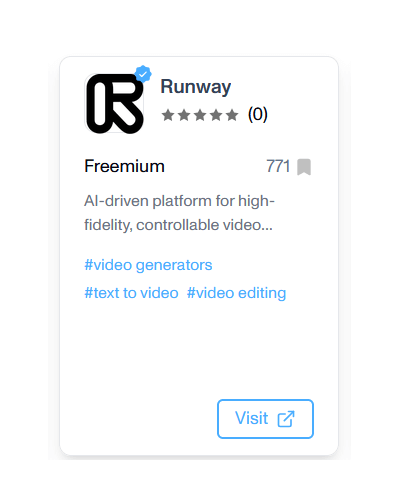
Task: Open the Runway title link
Action: coord(195,87)
